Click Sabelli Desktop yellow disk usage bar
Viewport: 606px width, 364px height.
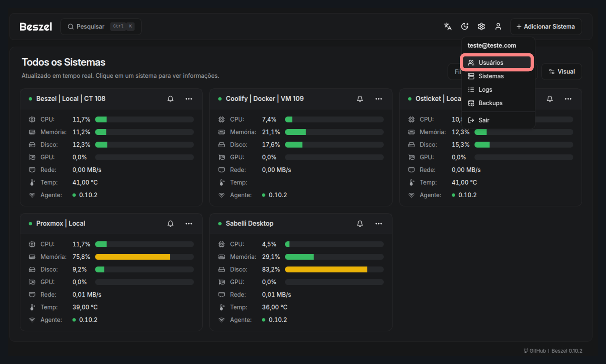click(326, 269)
